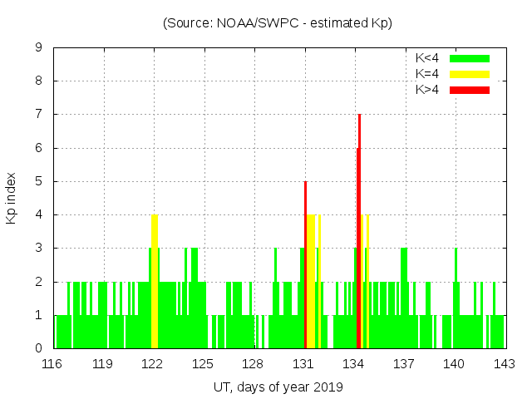
Task: Click y-axis tick label '9'
Action: (39, 48)
